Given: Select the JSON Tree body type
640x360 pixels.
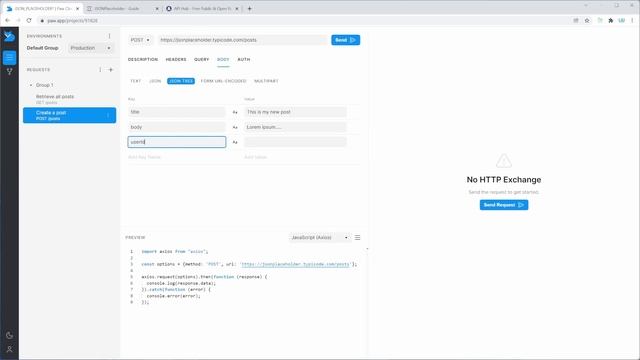Looking at the screenshot, I should 181,81.
